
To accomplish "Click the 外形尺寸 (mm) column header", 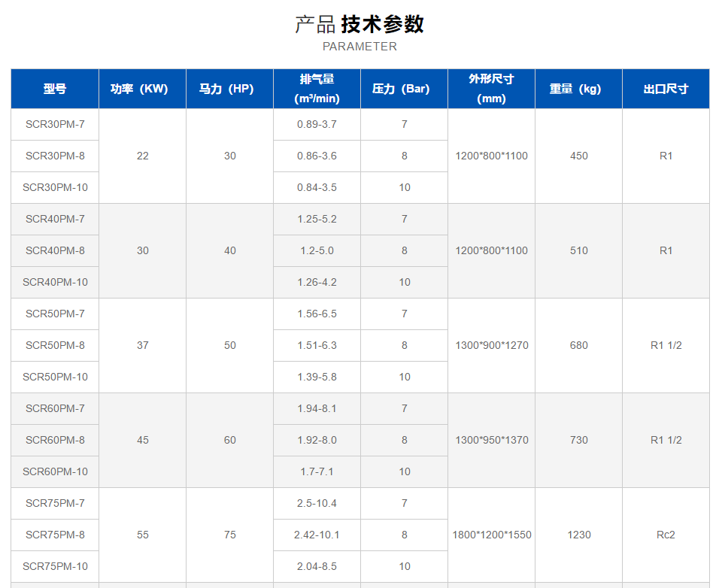I will coord(491,89).
